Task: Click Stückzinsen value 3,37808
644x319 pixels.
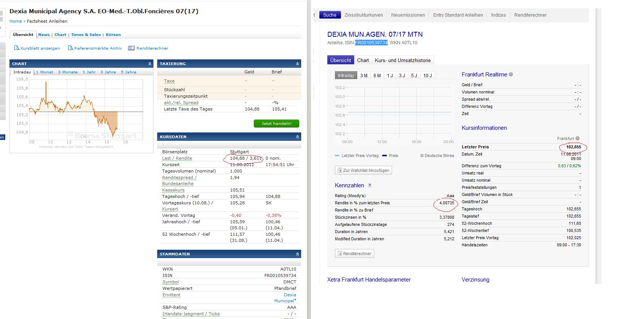Action: (x=447, y=217)
